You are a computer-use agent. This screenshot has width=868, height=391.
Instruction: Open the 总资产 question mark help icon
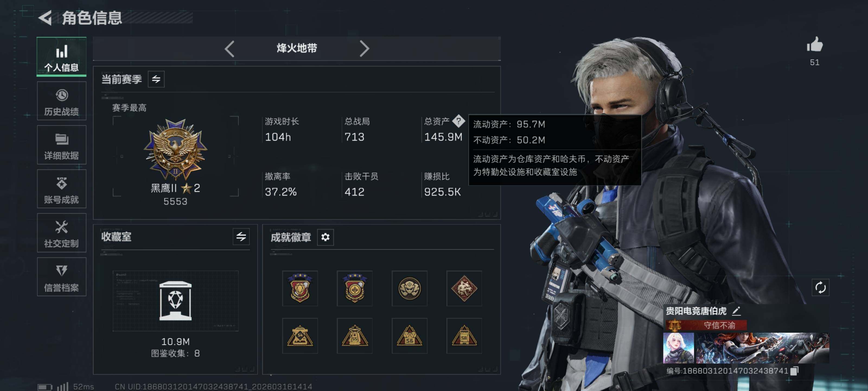pos(458,121)
